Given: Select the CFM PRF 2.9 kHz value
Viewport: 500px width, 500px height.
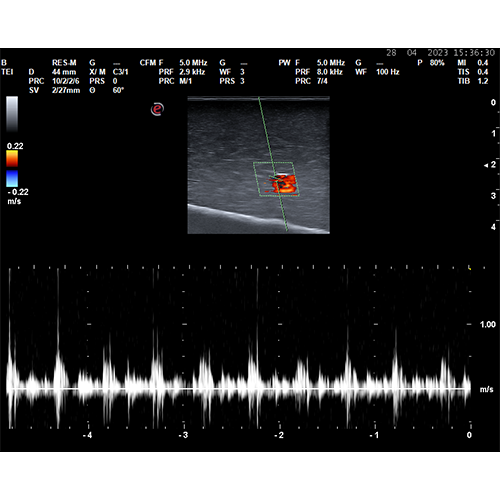Looking at the screenshot, I should [x=192, y=72].
